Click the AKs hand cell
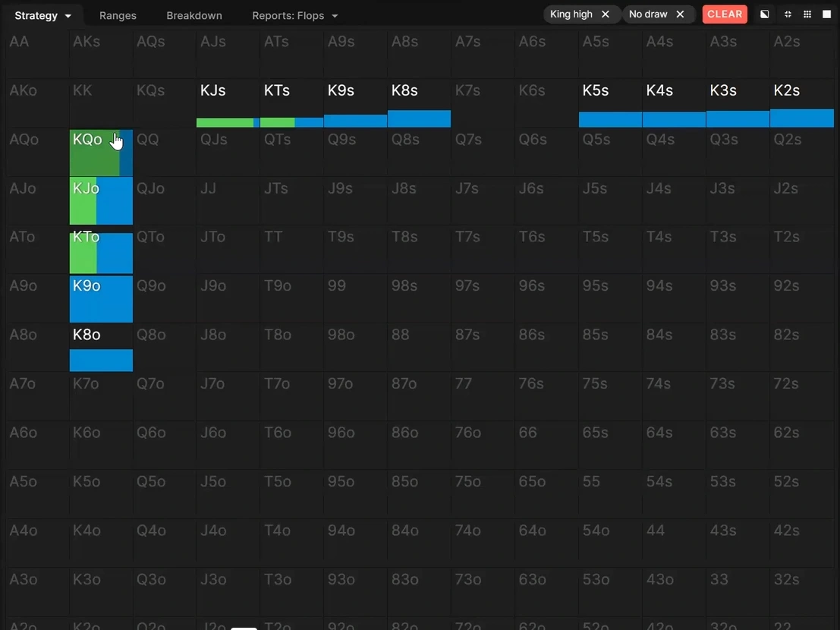This screenshot has width=840, height=630. (x=101, y=54)
